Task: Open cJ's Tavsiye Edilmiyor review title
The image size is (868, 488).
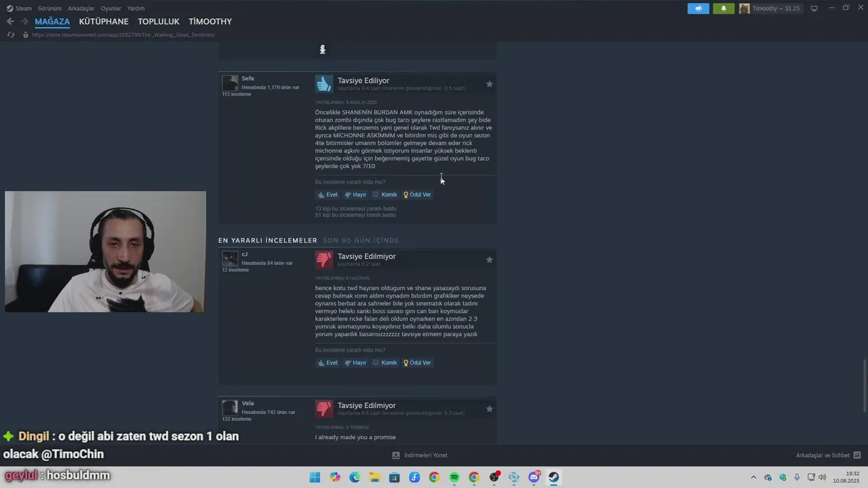Action: pyautogui.click(x=366, y=256)
